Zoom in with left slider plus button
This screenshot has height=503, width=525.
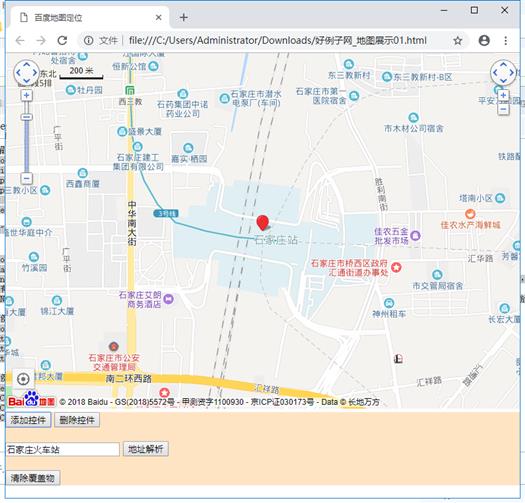(26, 95)
